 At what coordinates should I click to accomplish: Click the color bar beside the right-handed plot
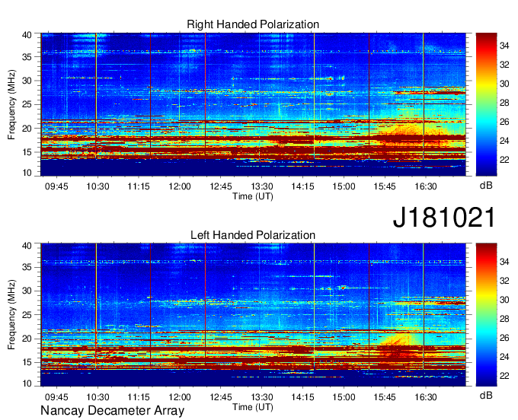[x=486, y=104]
